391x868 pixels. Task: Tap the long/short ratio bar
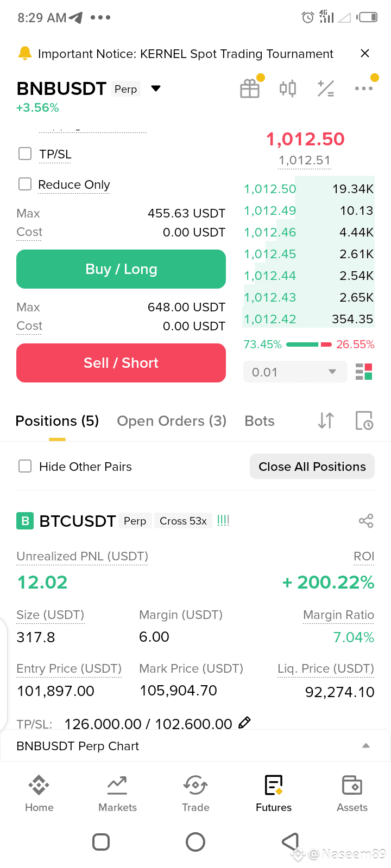tap(308, 344)
